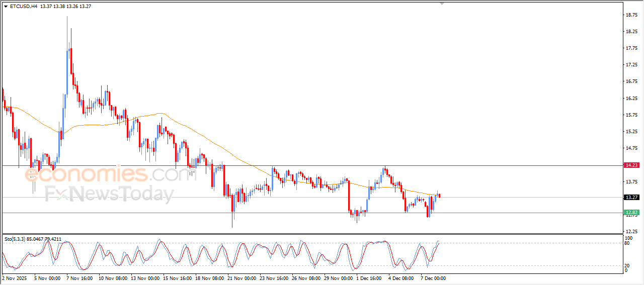Select the green 12.82 price tag

point(631,213)
